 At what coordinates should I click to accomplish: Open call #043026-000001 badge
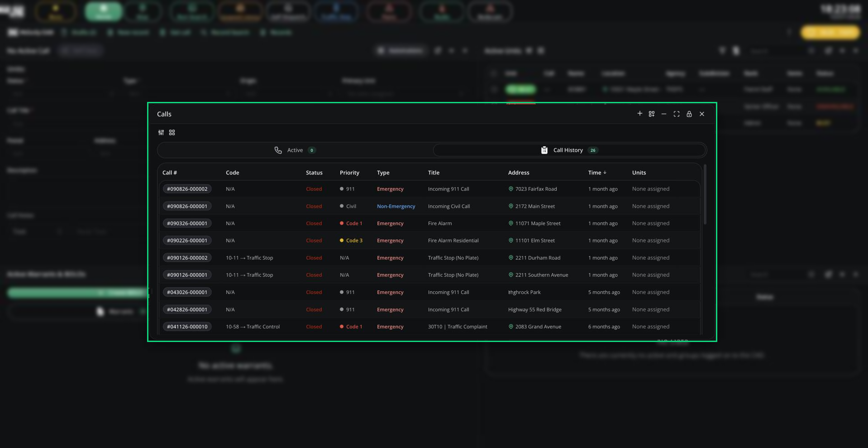(x=187, y=292)
